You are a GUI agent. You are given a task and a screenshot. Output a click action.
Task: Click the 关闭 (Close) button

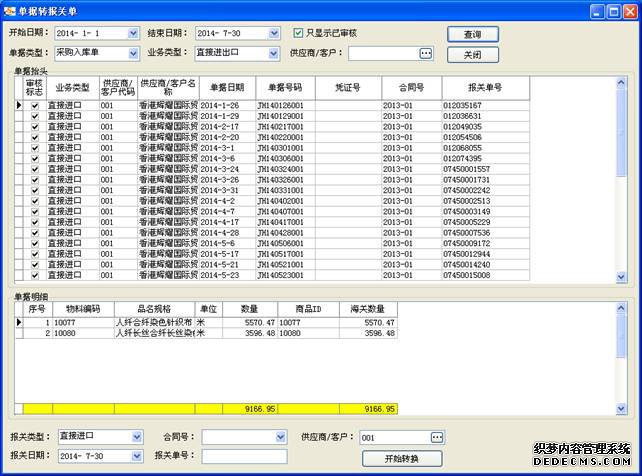click(472, 54)
